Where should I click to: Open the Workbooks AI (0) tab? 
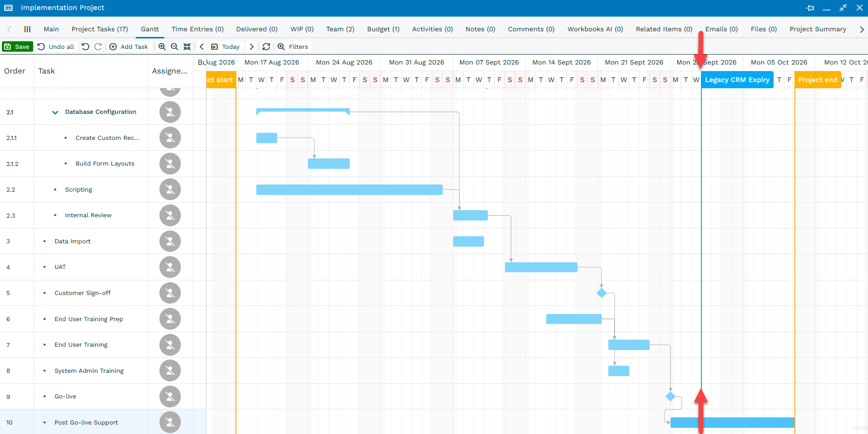point(595,29)
